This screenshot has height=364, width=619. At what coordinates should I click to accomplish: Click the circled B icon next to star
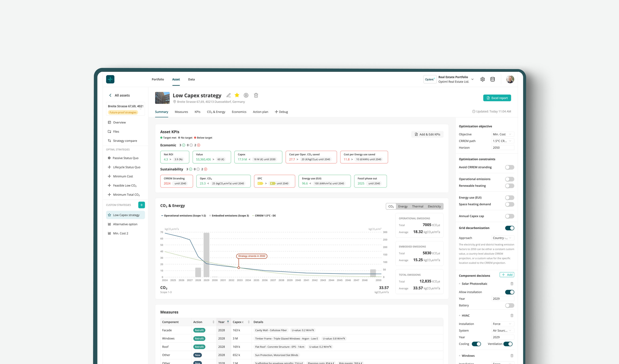[246, 95]
